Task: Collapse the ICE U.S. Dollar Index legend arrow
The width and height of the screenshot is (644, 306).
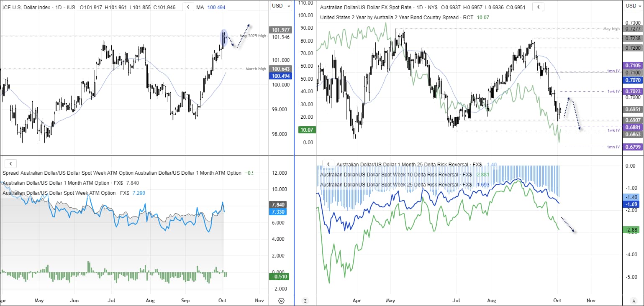Action: coord(189,7)
